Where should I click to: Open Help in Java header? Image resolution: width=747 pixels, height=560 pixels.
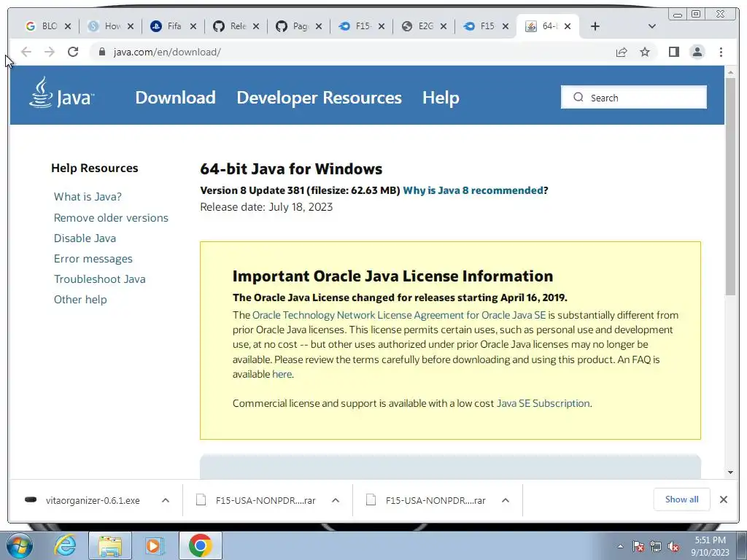tap(441, 98)
